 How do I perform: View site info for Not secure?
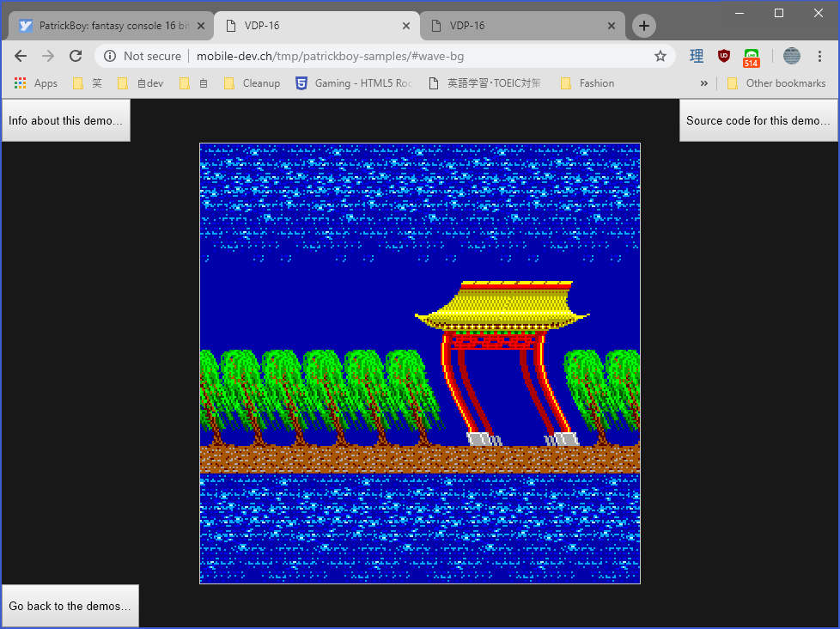[x=143, y=56]
